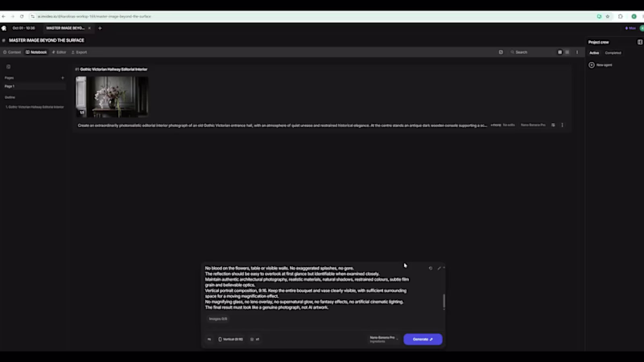This screenshot has width=644, height=362.
Task: Open the Context tab
Action: 12,52
